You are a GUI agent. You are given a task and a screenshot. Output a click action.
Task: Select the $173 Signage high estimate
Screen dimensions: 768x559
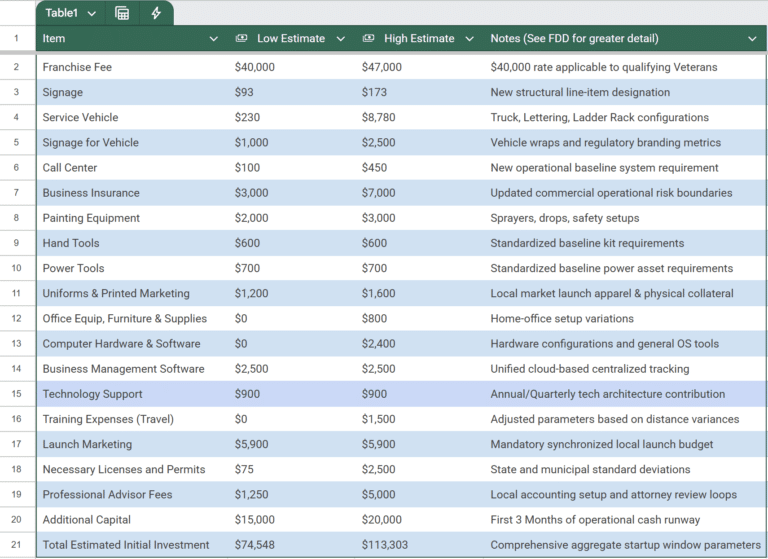(420, 92)
